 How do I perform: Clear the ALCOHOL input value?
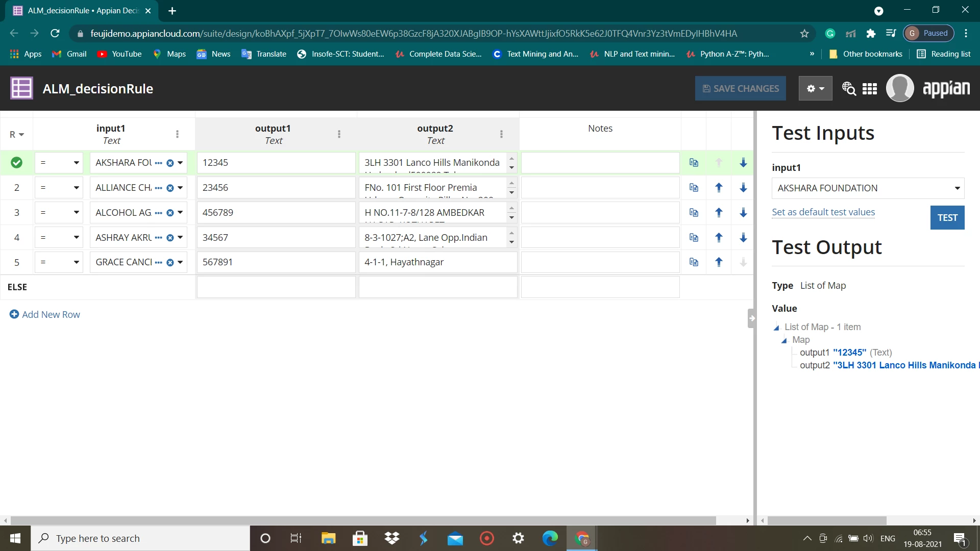pos(170,213)
